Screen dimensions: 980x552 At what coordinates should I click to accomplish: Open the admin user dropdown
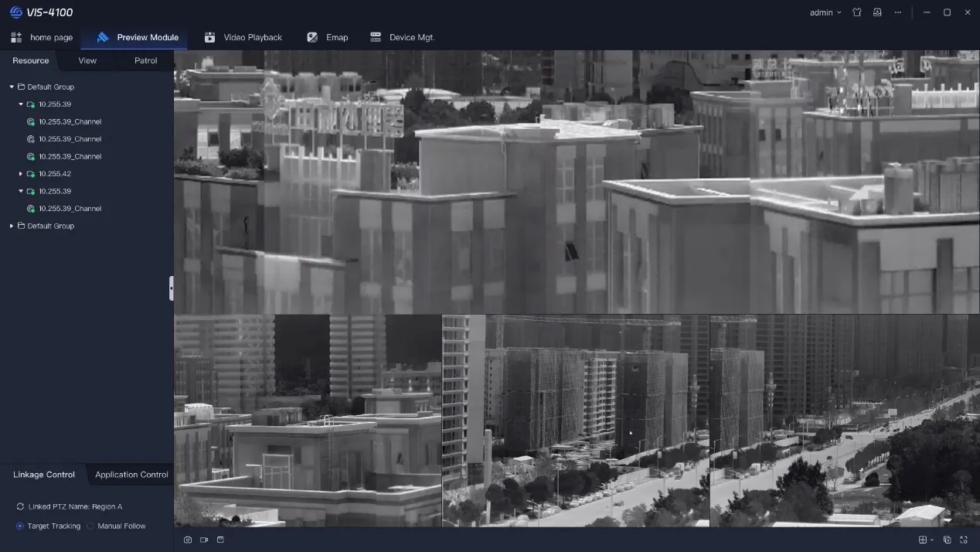(825, 12)
